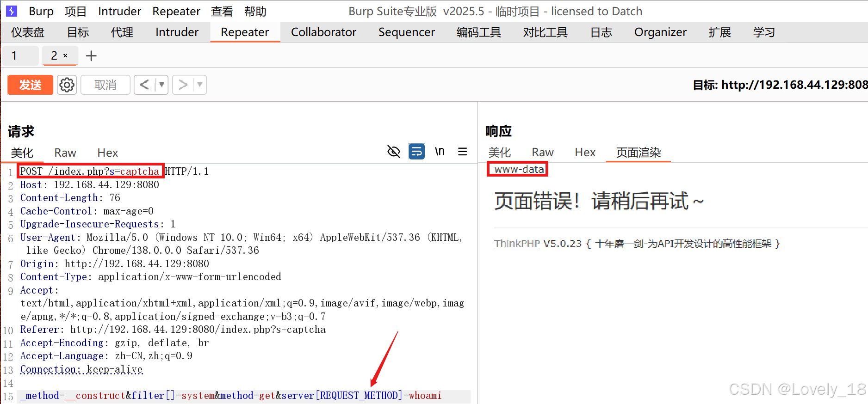Open the 帮助 menu
Image resolution: width=868 pixels, height=404 pixels.
[255, 11]
